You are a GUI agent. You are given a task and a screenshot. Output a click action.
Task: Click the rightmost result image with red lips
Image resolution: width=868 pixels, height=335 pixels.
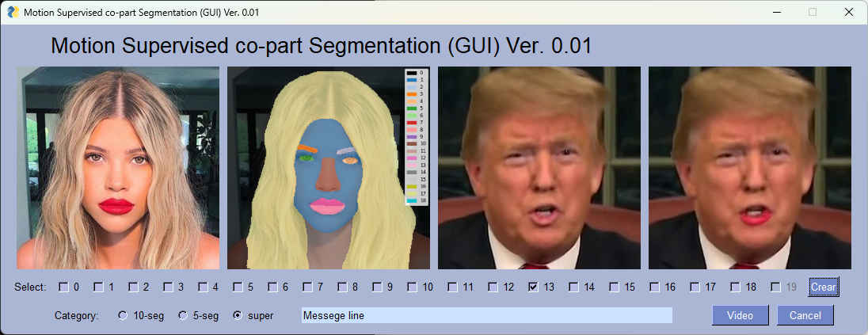(x=749, y=168)
